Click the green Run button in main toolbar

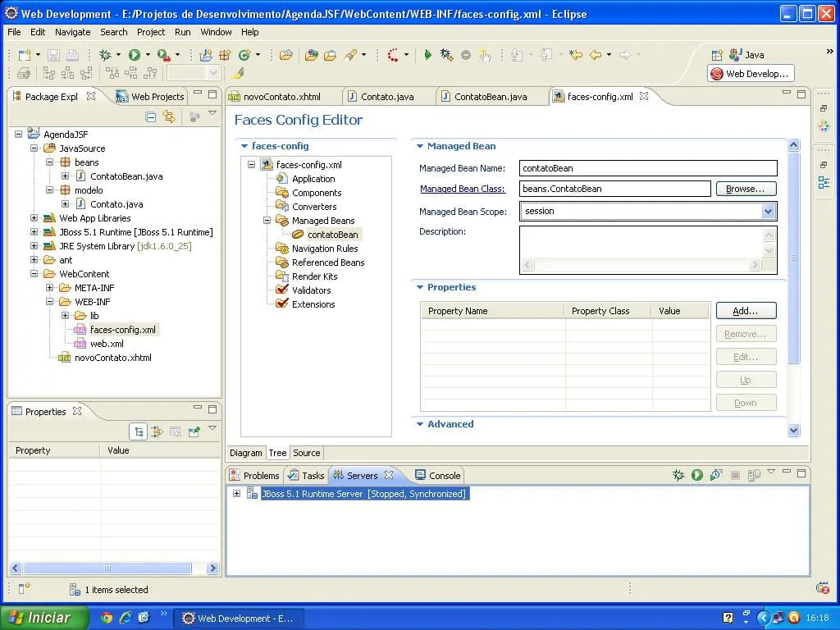pos(134,55)
